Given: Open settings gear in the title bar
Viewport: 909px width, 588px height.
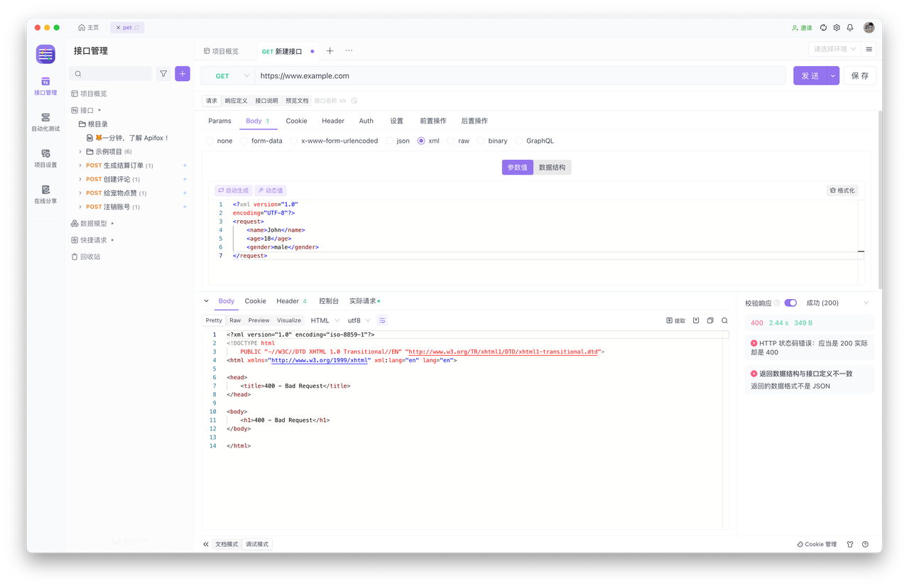Looking at the screenshot, I should (837, 28).
